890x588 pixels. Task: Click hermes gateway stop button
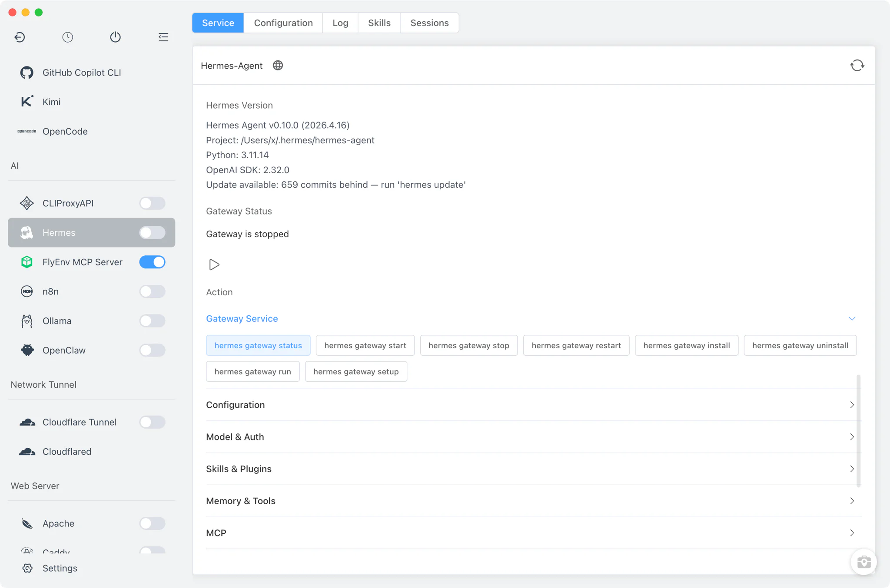pos(469,345)
